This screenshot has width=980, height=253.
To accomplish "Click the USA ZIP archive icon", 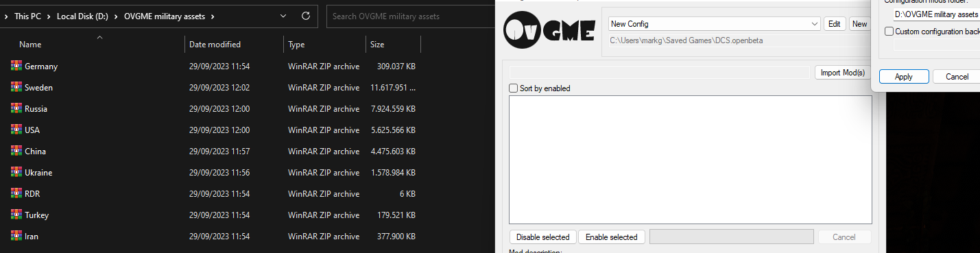I will (x=16, y=130).
